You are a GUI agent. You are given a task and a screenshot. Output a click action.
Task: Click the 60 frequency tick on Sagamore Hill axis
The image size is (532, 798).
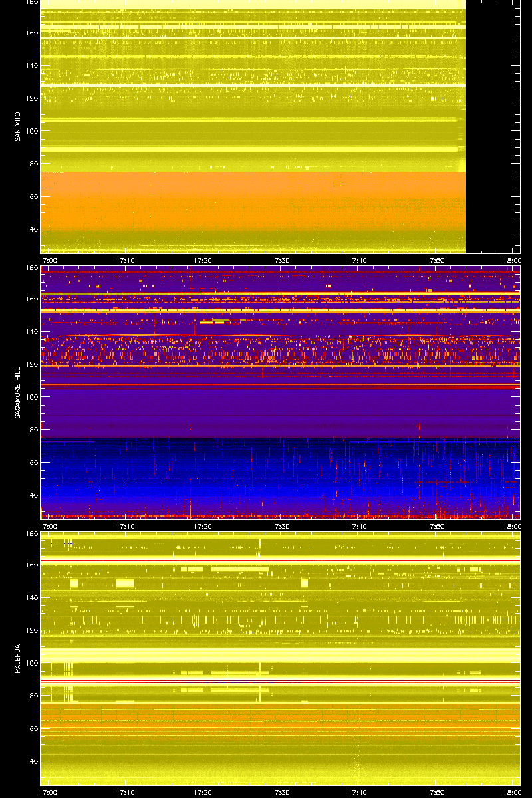coord(33,462)
